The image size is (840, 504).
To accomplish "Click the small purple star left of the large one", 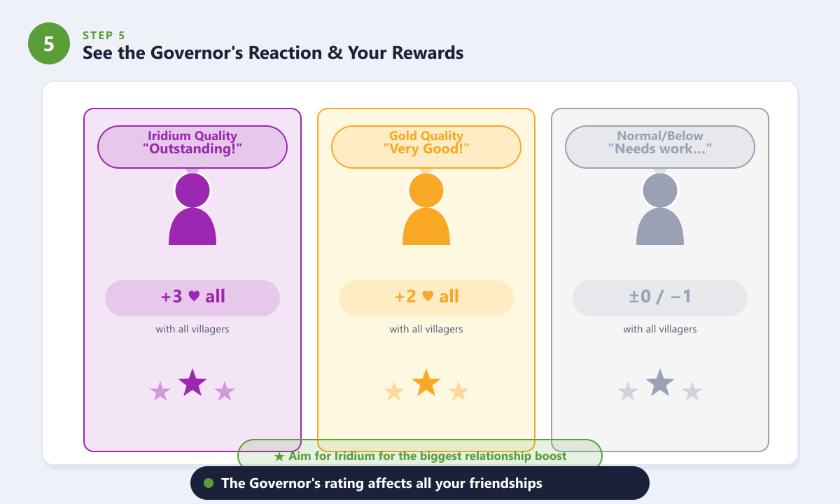I will pos(160,391).
